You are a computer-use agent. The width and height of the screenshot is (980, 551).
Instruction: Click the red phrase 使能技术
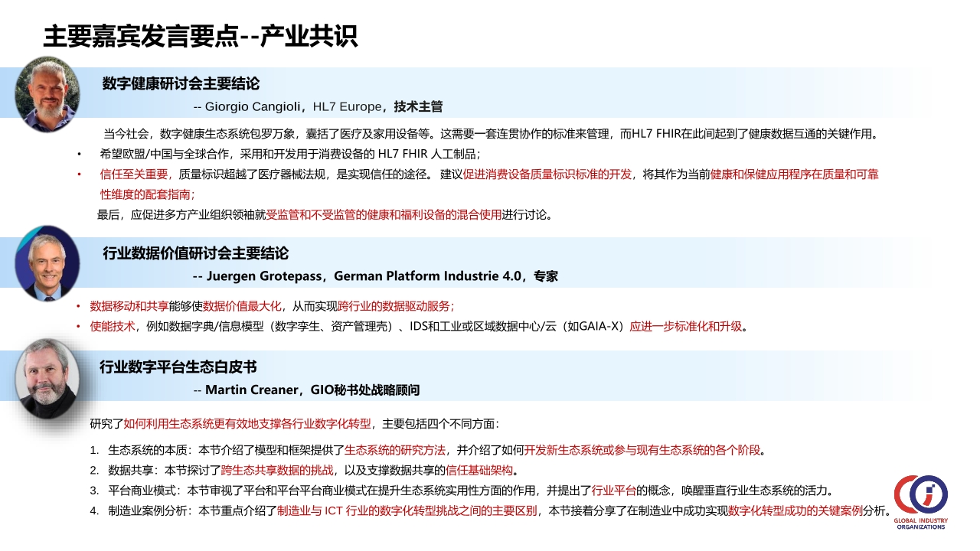point(113,327)
